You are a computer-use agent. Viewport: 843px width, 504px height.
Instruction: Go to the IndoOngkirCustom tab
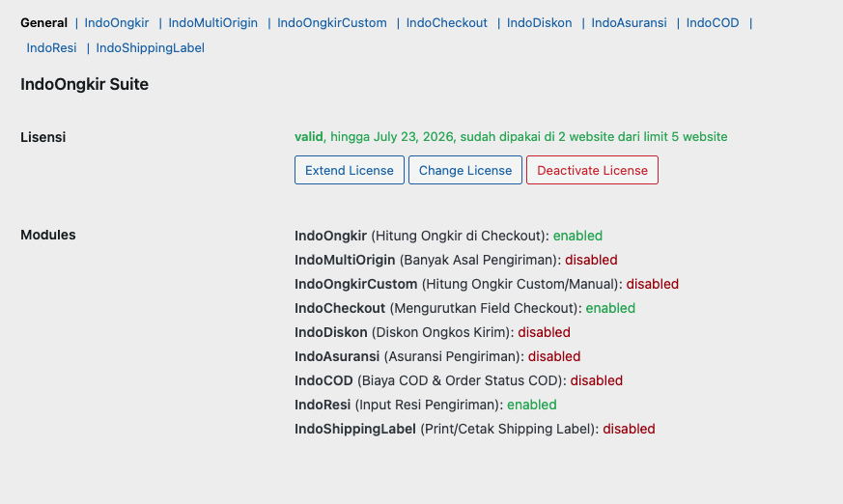pyautogui.click(x=332, y=22)
